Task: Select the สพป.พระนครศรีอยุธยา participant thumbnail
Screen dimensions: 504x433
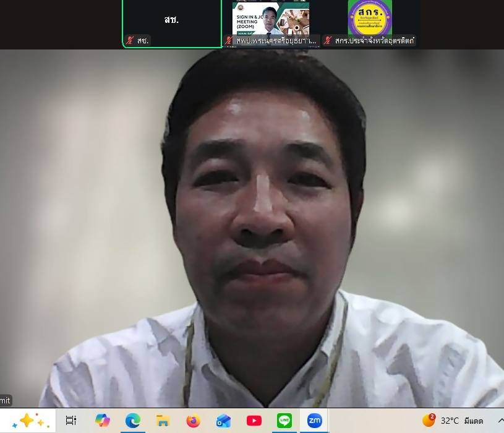Action: point(271,19)
